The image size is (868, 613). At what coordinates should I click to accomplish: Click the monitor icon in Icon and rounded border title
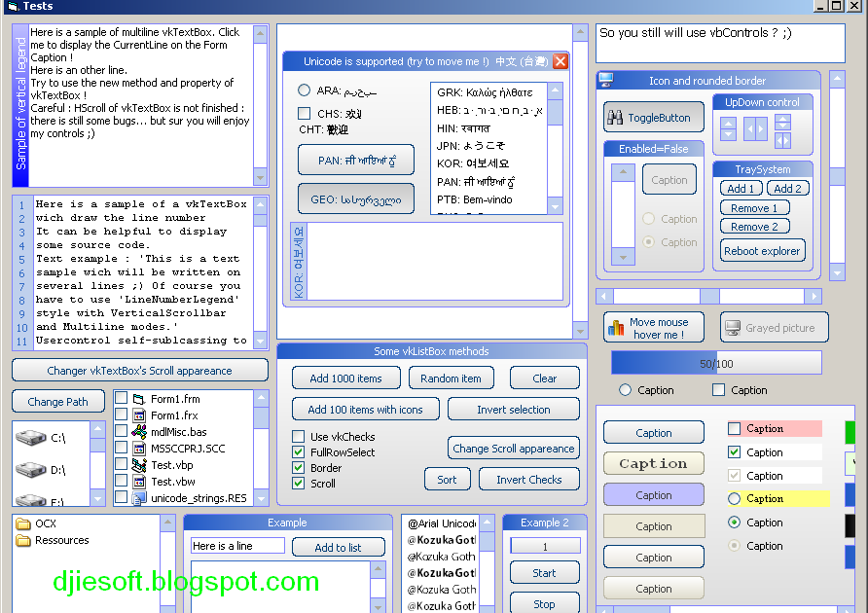click(x=606, y=81)
